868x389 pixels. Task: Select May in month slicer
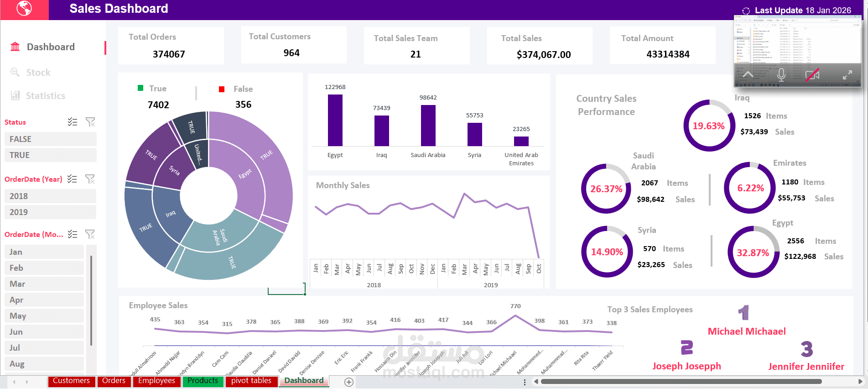point(44,315)
